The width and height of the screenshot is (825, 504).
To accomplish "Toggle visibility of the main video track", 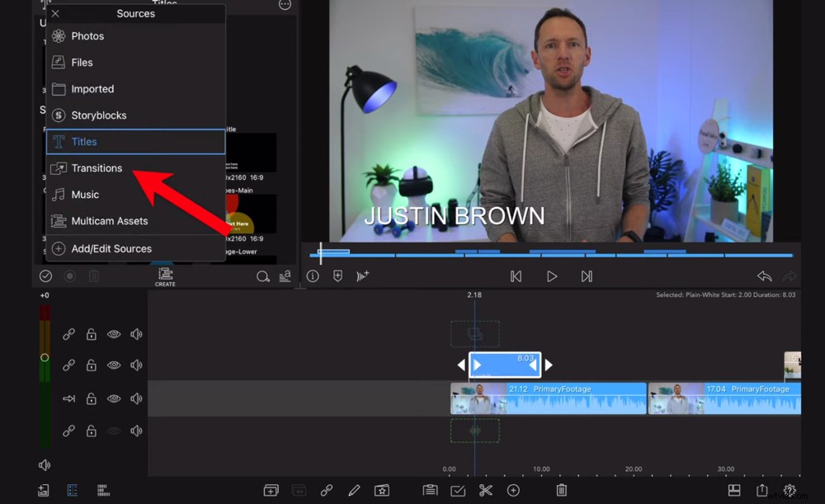I will (x=113, y=398).
